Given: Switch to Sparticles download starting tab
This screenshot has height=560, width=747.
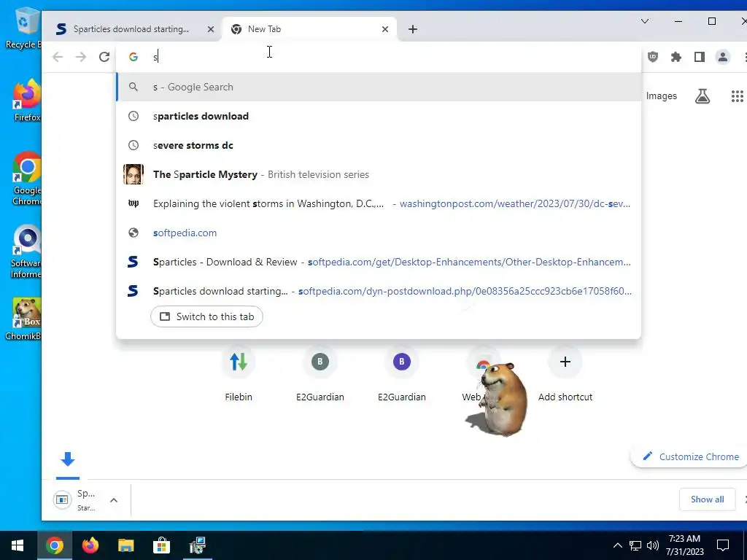Looking at the screenshot, I should (131, 29).
